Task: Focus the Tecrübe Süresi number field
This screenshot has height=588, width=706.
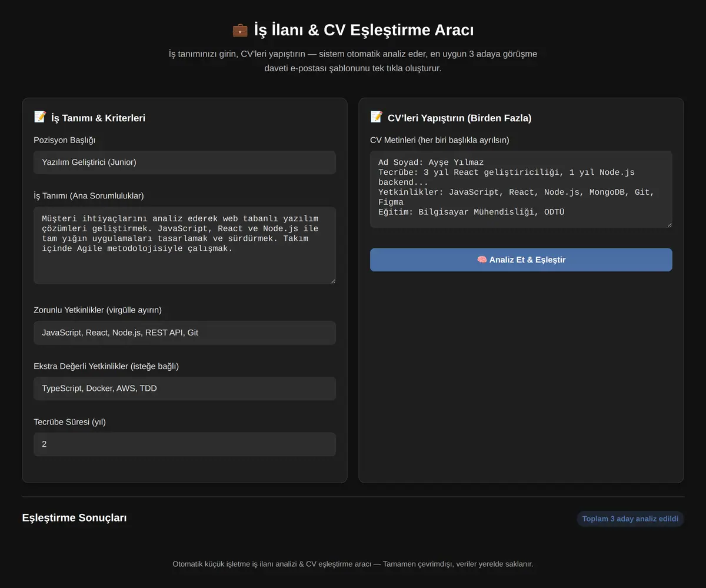Action: 185,444
